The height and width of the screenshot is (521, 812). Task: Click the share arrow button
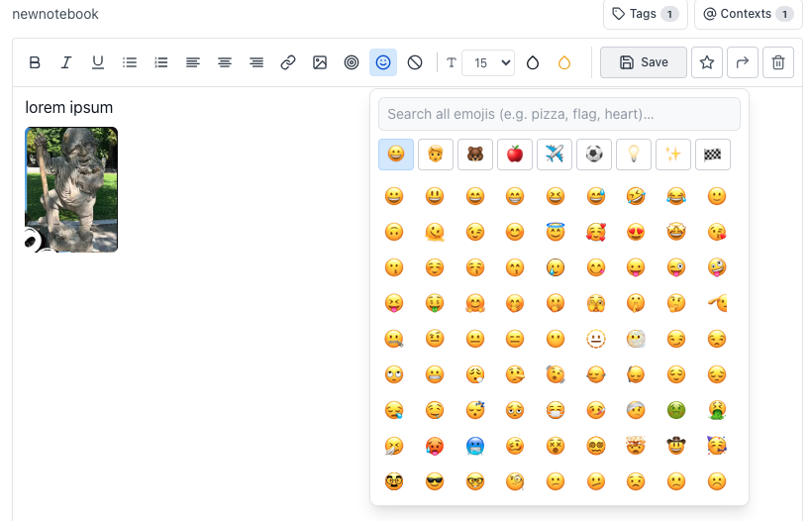[x=743, y=62]
